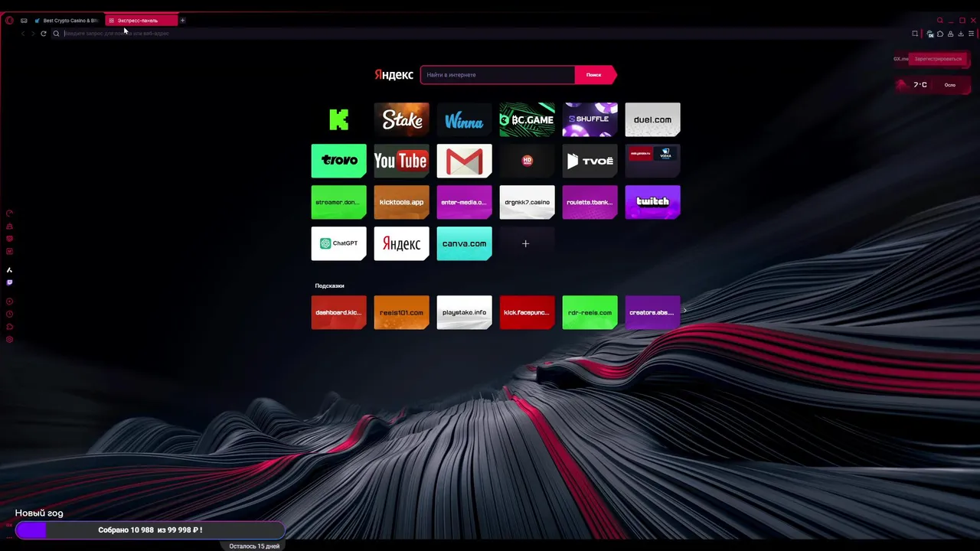This screenshot has height=551, width=980.
Task: Switch to Best Crypto Casino tab
Action: pos(67,21)
